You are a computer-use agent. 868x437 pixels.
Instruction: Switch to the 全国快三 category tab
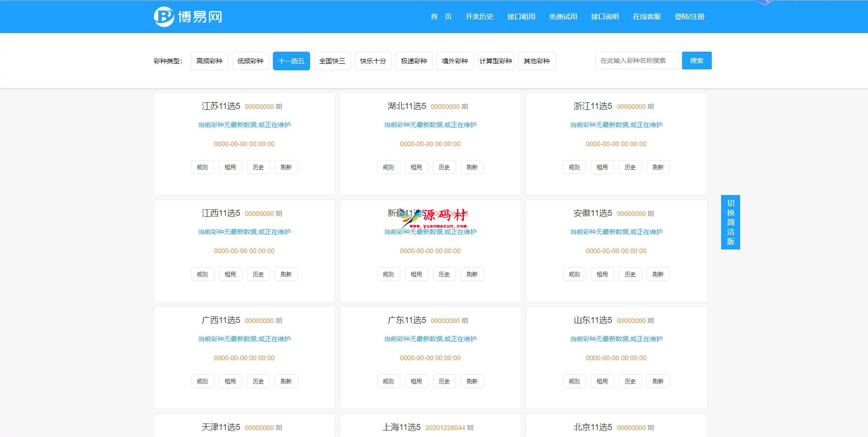coord(332,61)
